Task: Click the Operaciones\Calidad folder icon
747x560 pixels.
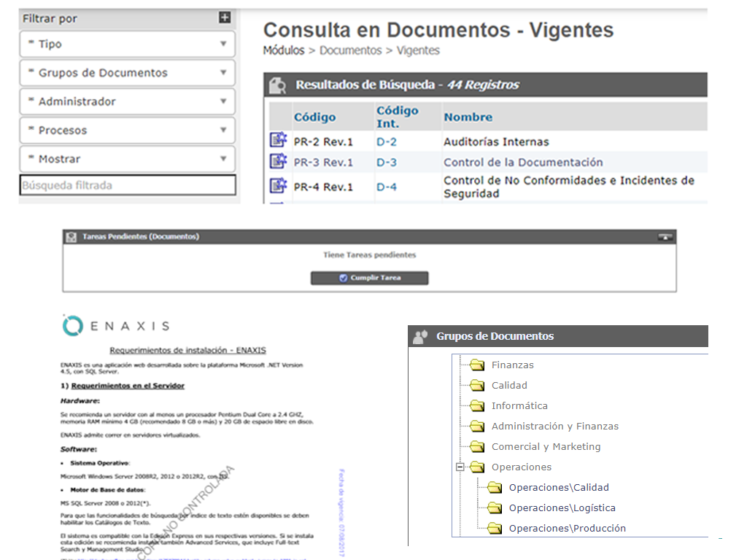Action: click(x=495, y=488)
